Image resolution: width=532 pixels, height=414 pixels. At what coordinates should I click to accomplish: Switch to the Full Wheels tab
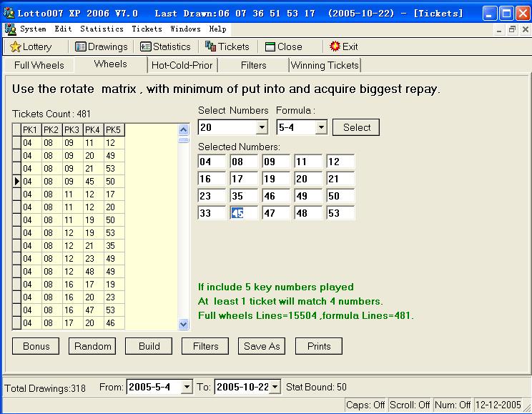pos(39,65)
